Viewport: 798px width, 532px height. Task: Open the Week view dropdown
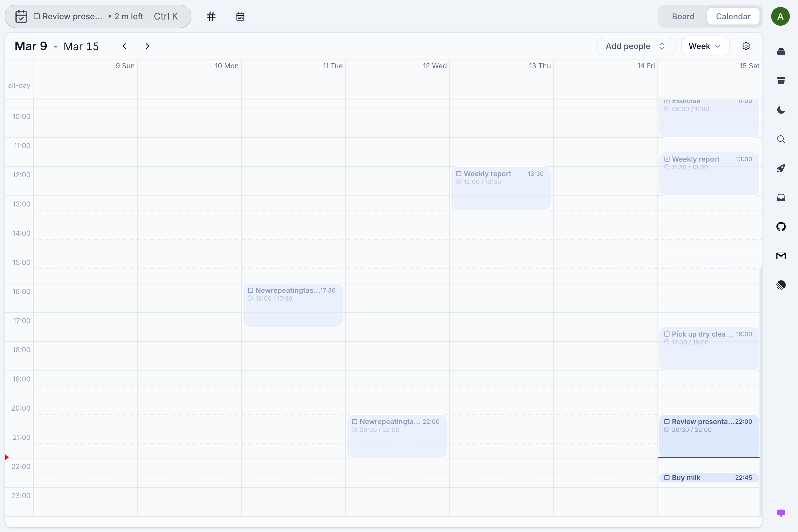[x=705, y=46]
